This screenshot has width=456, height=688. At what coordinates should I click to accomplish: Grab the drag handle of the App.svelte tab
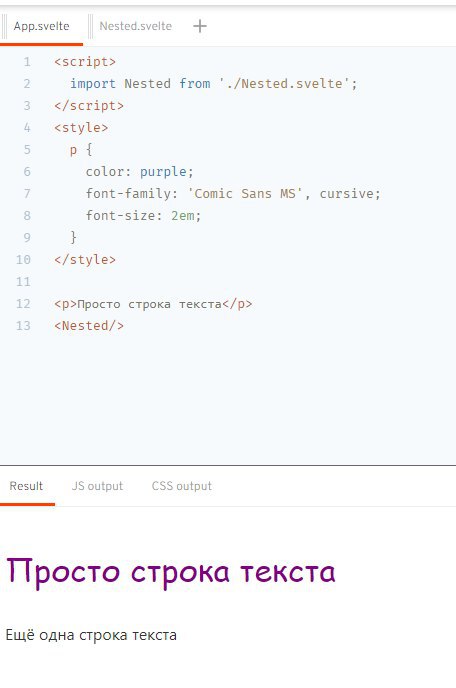(4, 26)
